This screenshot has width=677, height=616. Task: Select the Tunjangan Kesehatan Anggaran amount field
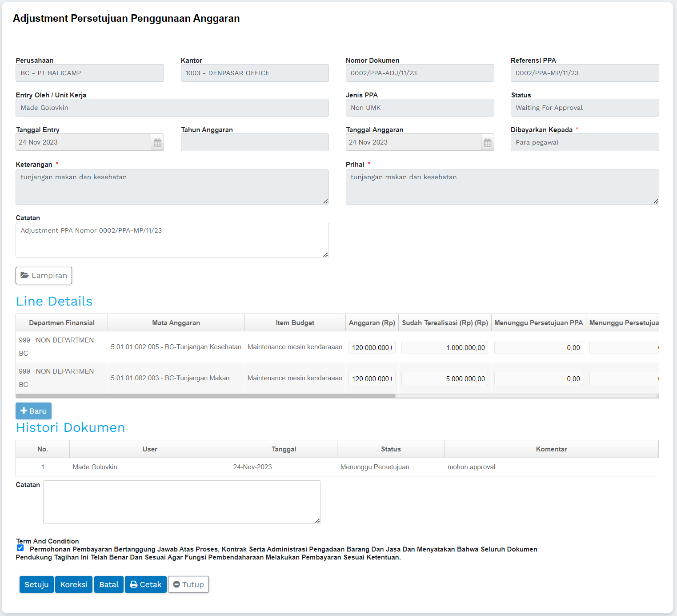pyautogui.click(x=372, y=347)
